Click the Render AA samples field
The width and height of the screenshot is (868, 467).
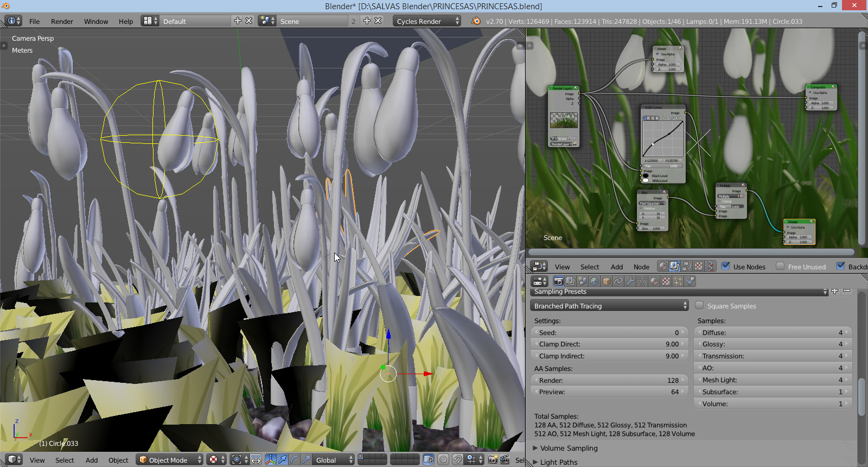click(x=609, y=380)
